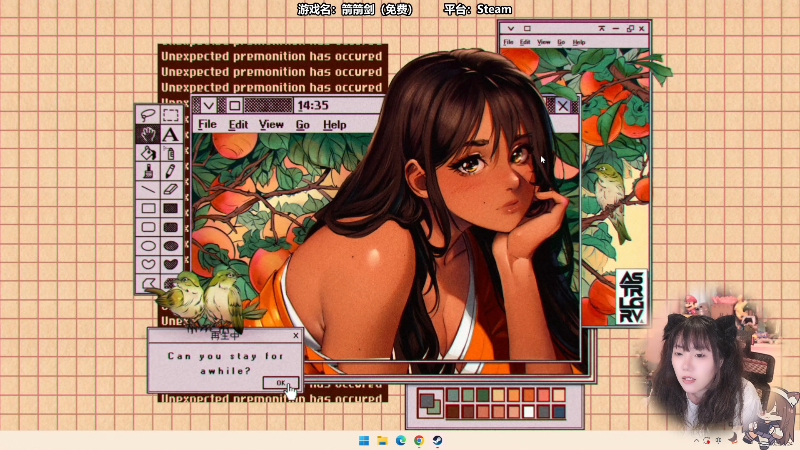
Task: Select the filled Rectangle tool
Action: (x=171, y=208)
